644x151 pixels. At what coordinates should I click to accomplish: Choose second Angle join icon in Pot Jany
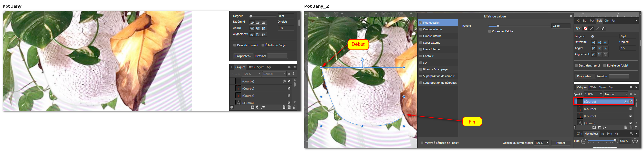tap(258, 28)
